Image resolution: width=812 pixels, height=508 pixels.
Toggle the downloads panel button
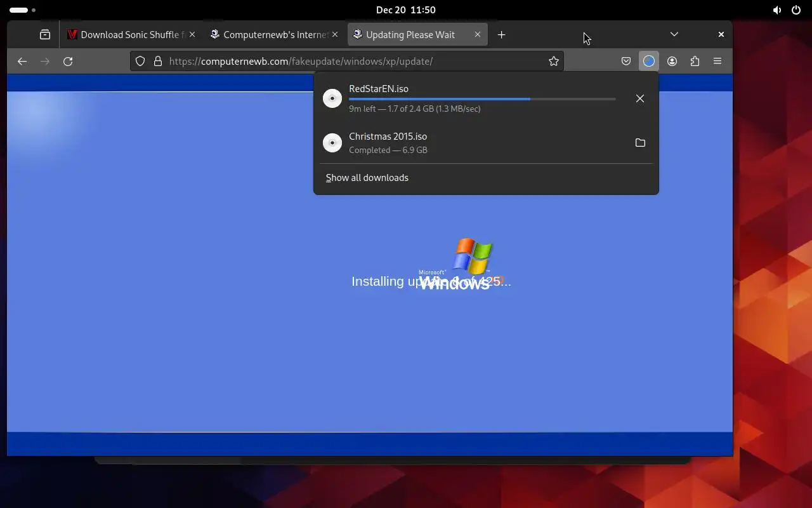(648, 62)
